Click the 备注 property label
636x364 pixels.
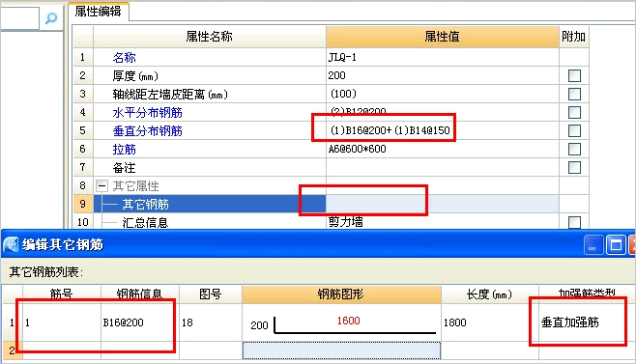[x=124, y=167]
